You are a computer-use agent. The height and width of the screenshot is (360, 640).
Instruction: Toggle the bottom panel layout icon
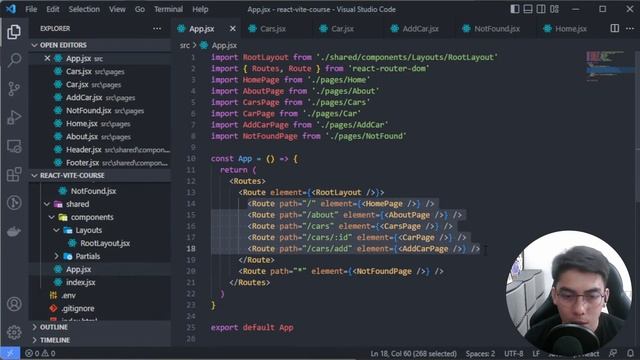pos(528,9)
